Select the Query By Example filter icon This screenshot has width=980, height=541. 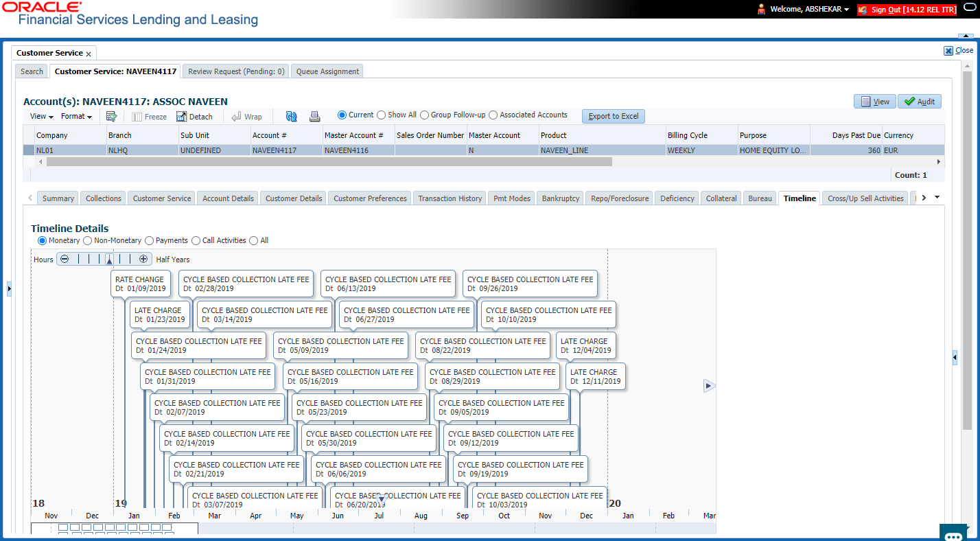pyautogui.click(x=111, y=116)
